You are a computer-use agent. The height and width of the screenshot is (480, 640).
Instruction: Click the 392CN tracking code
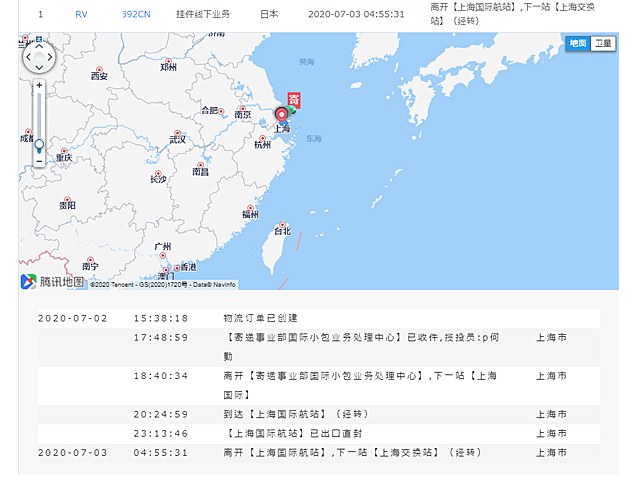pyautogui.click(x=135, y=15)
